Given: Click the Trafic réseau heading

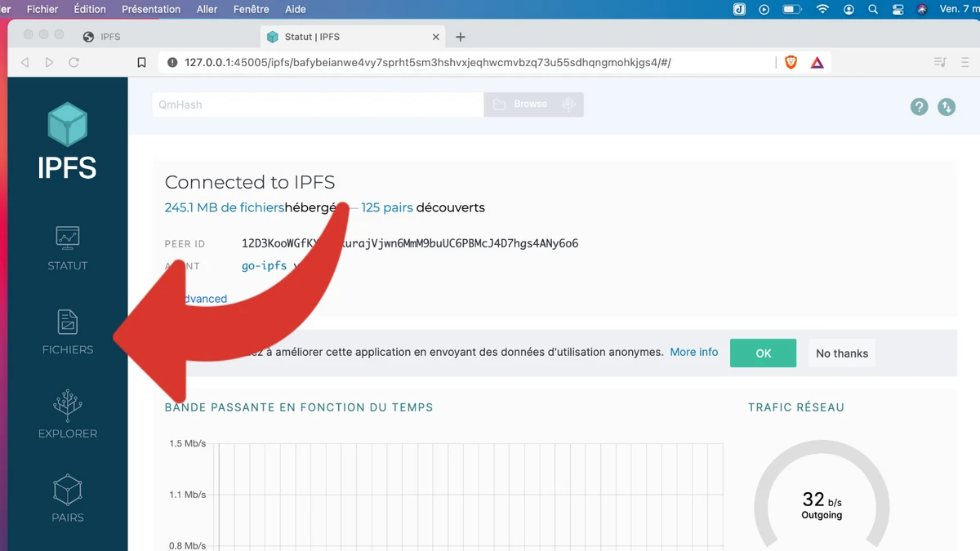Looking at the screenshot, I should [x=796, y=407].
